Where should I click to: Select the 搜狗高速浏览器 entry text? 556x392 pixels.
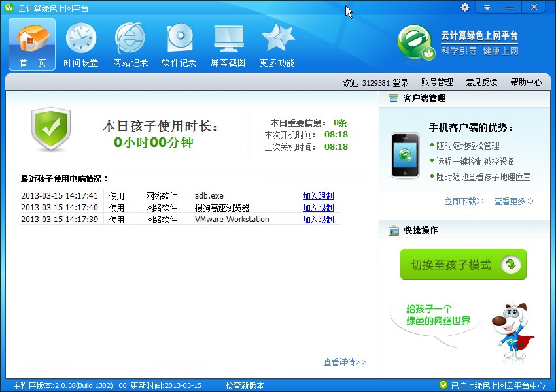point(222,208)
